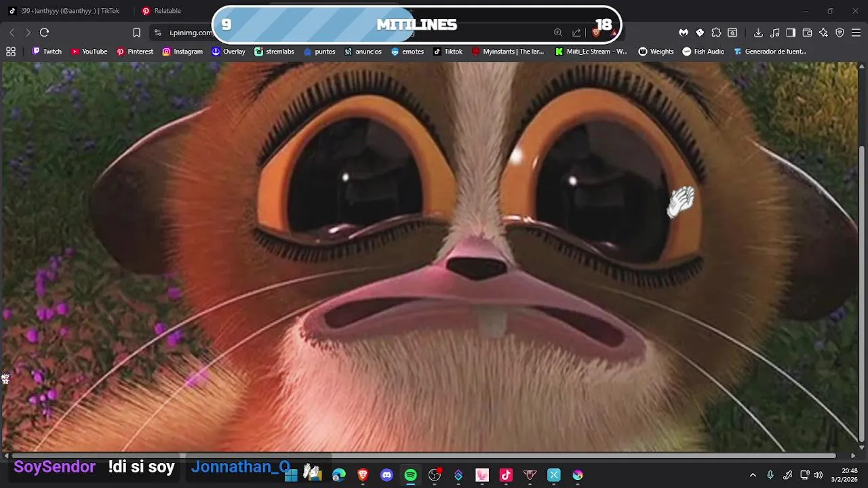The height and width of the screenshot is (488, 868).
Task: Open the Extensions puzzle menu
Action: pos(716,33)
